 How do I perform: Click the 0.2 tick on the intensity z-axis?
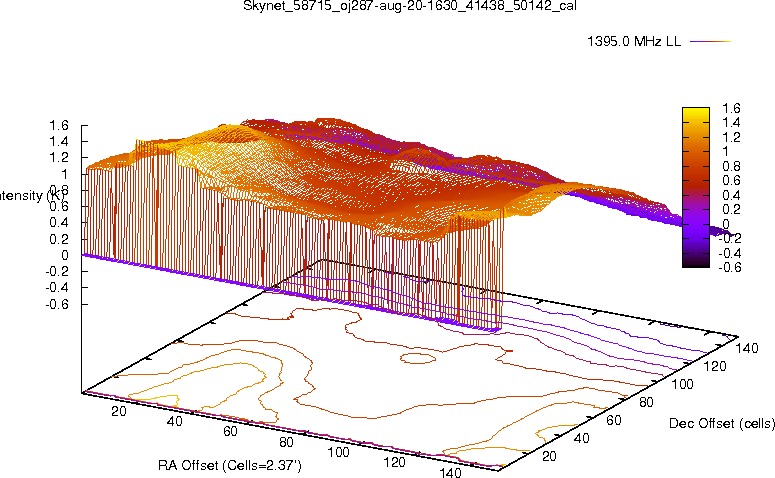click(58, 239)
